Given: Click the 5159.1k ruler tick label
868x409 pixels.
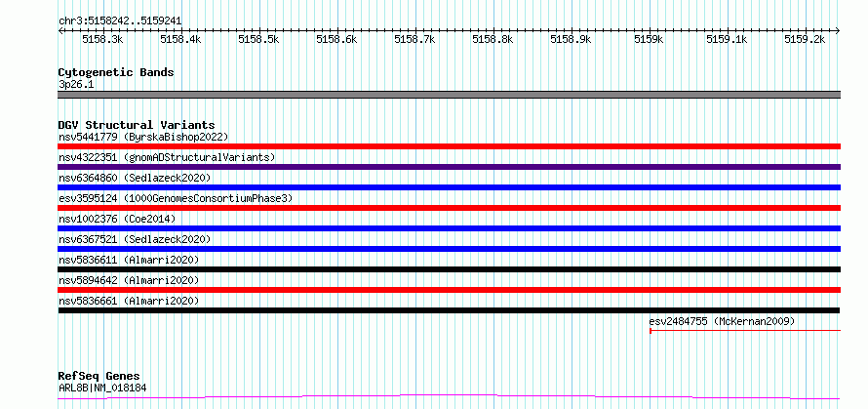Looking at the screenshot, I should 727,39.
